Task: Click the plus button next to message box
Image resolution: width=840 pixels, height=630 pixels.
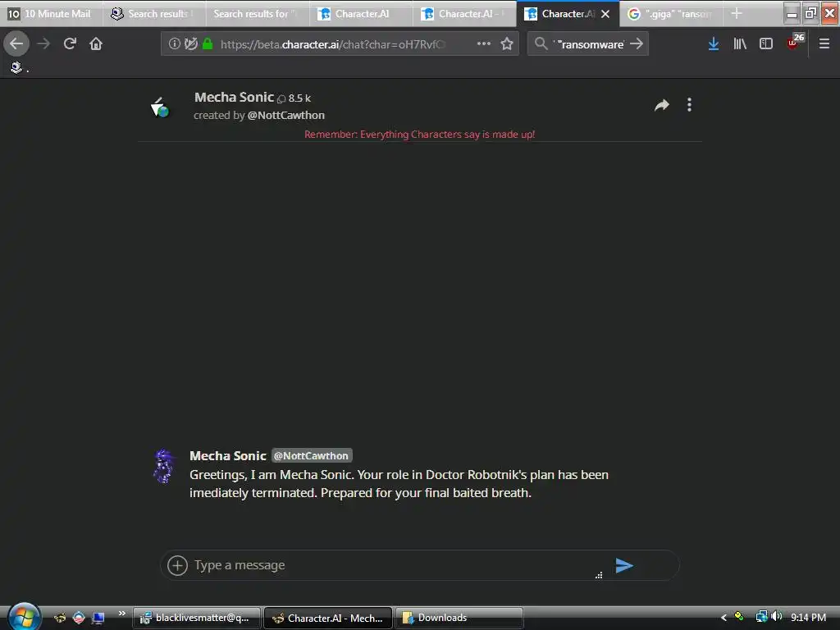Action: (177, 565)
